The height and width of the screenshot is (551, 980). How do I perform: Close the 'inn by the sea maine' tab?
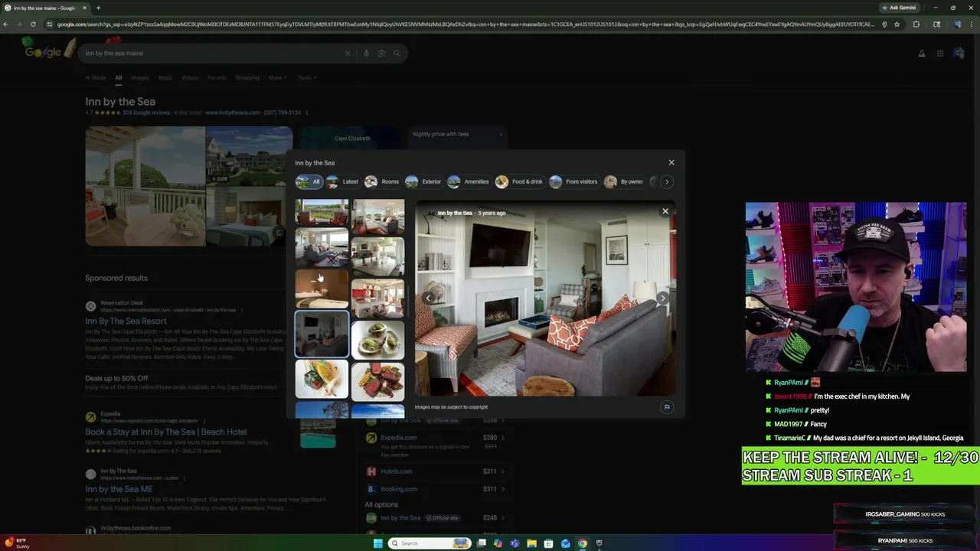86,8
